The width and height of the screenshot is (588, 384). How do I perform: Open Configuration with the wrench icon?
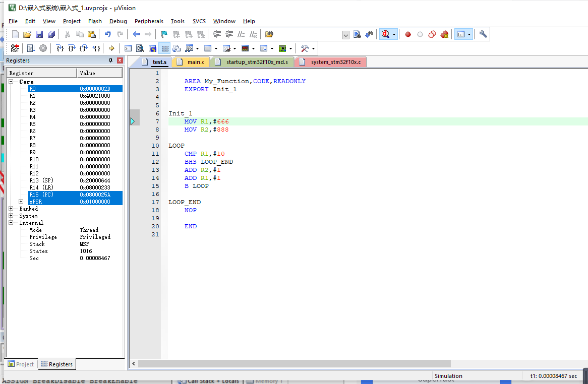click(x=483, y=34)
